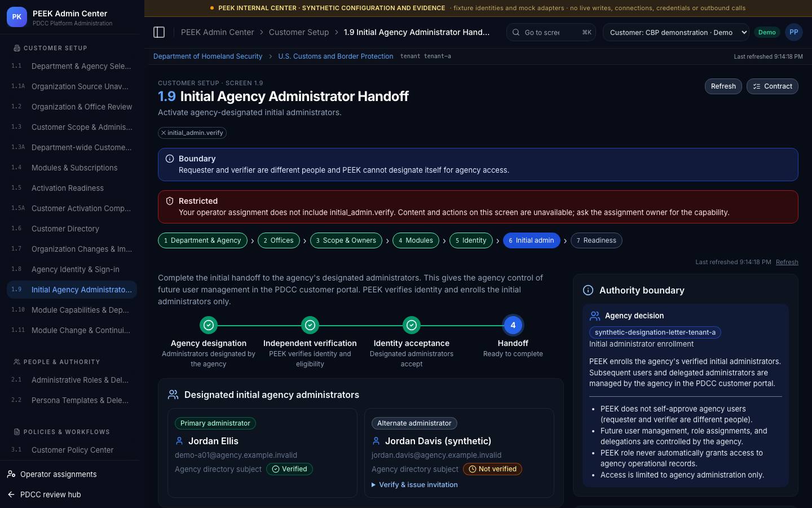Click the Jordan Davis person icon
The image size is (812, 508).
pos(376,441)
